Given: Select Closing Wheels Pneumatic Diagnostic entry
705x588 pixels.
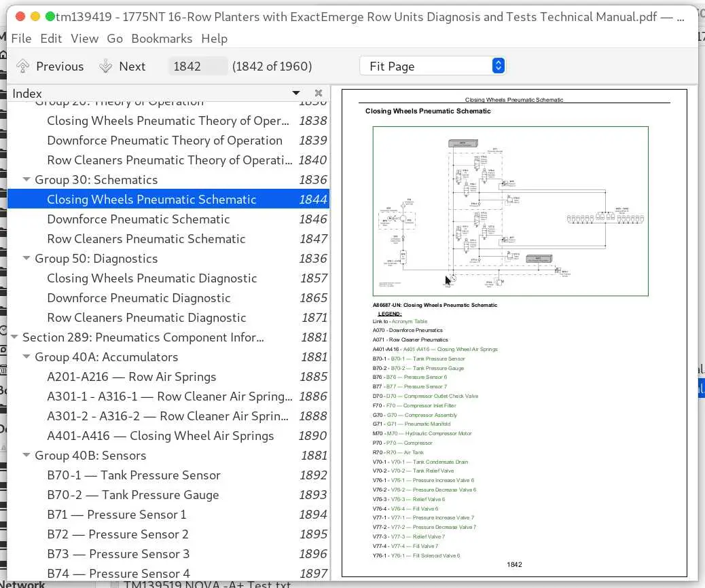Looking at the screenshot, I should (x=168, y=278).
